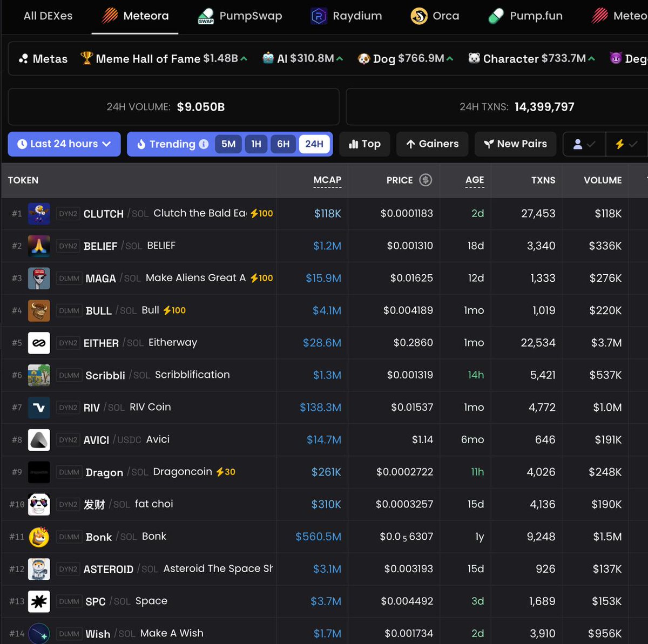Screen dimensions: 648x644
Task: Sort table by VOLUME column
Action: (x=603, y=180)
